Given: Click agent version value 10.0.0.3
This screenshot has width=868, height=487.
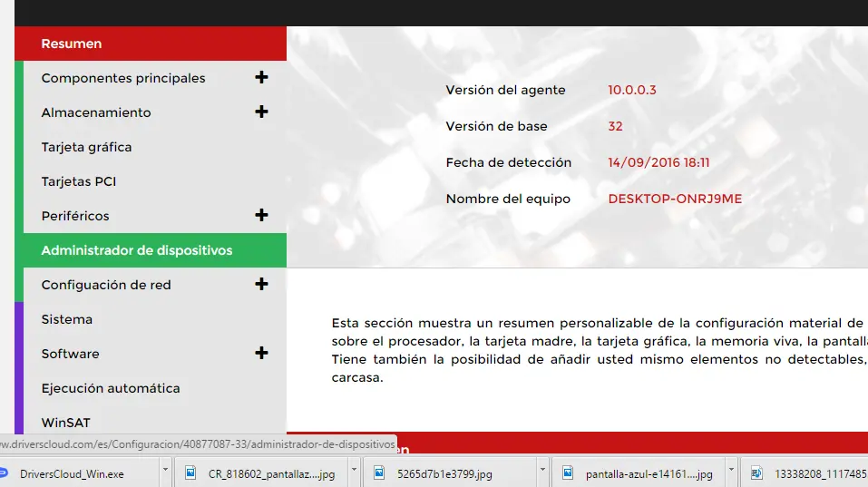Looking at the screenshot, I should point(631,90).
